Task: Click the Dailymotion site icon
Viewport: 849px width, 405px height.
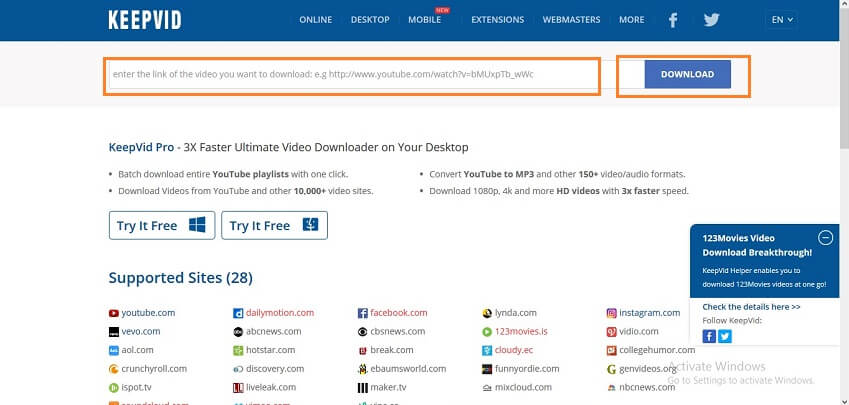Action: point(238,313)
